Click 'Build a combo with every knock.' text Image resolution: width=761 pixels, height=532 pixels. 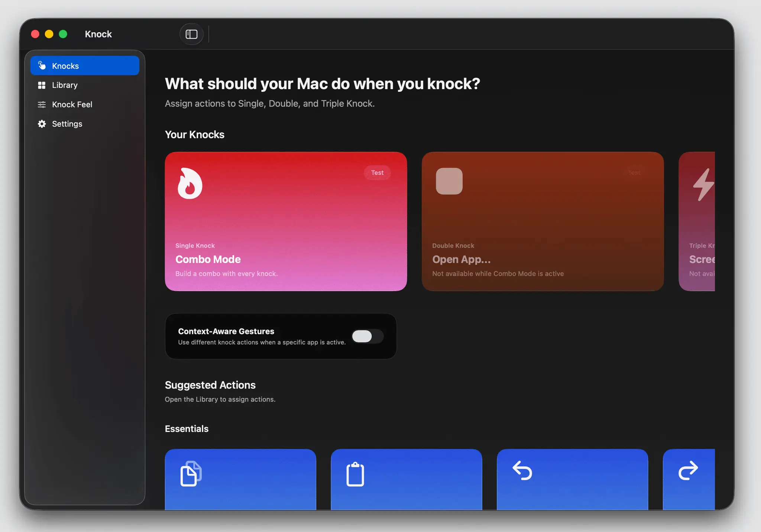coord(227,274)
